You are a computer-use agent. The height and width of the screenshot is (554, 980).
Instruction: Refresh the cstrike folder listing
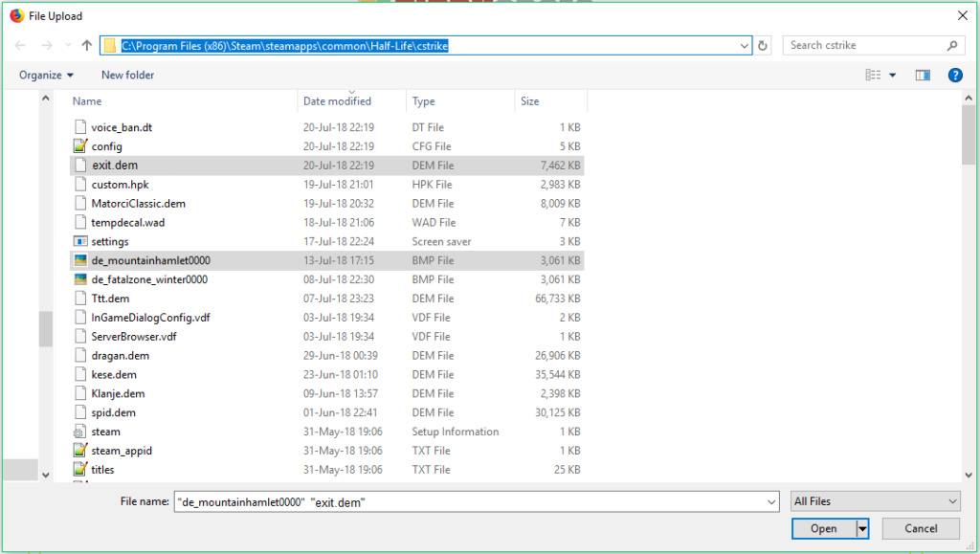coord(763,46)
